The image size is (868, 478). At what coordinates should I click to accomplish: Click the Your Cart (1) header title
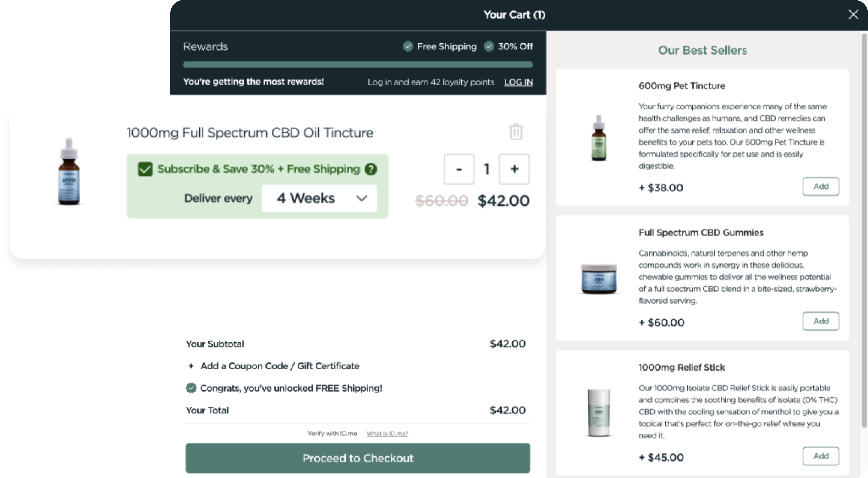[515, 15]
